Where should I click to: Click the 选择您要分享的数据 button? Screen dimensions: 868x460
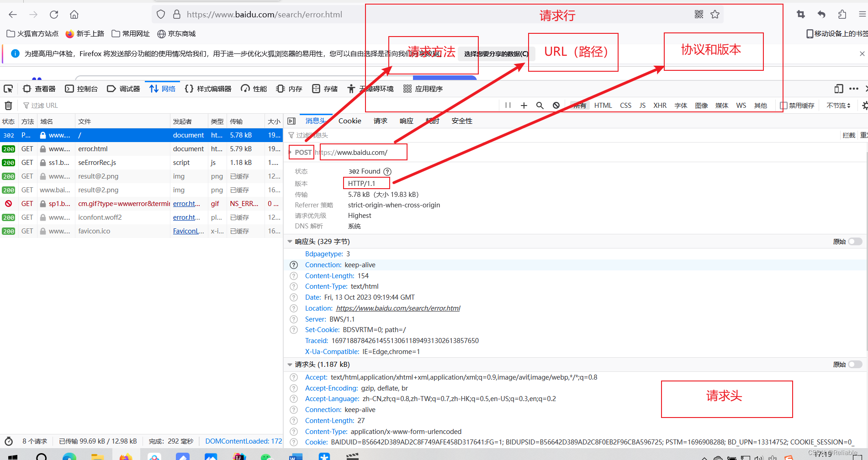click(496, 54)
